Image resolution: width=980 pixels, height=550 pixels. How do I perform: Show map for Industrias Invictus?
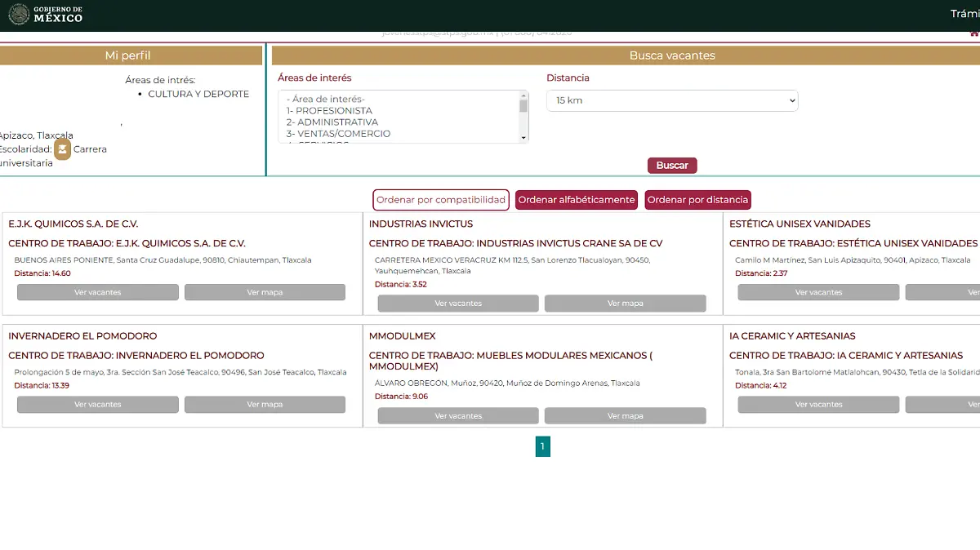[x=625, y=304]
